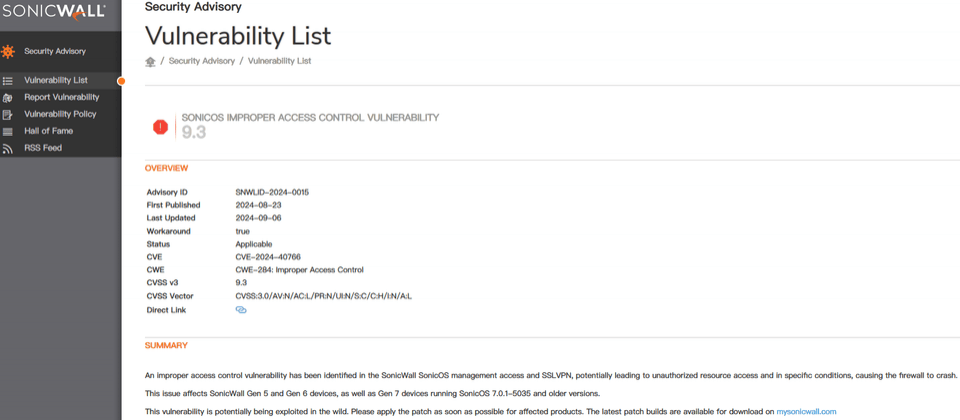Click the orange active-item dot indicator
The width and height of the screenshot is (960, 420).
pyautogui.click(x=121, y=81)
